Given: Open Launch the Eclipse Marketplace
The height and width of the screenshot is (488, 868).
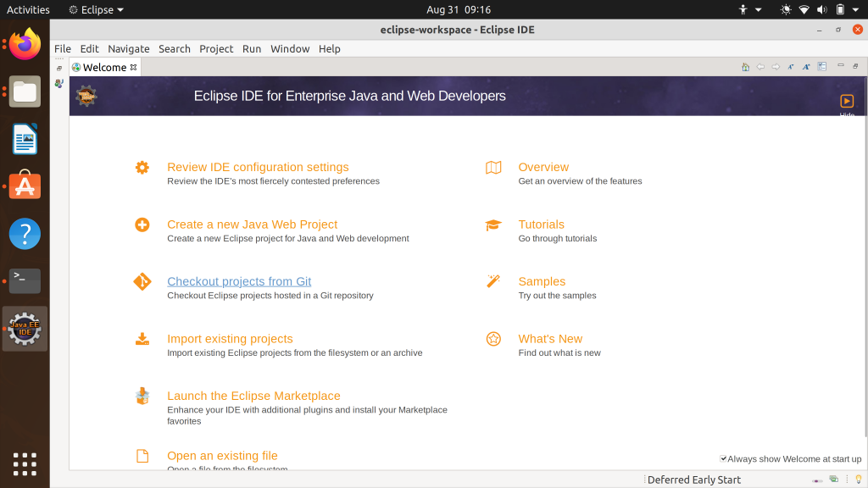Looking at the screenshot, I should click(253, 396).
